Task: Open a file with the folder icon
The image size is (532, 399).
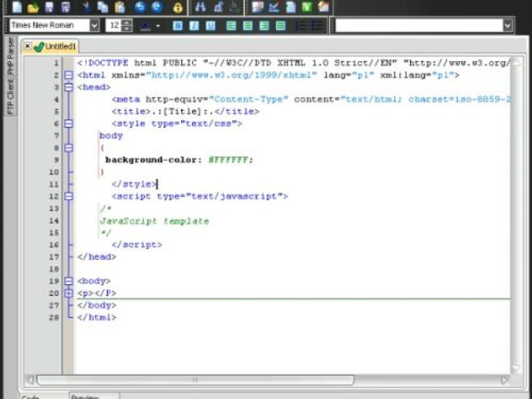Action: [33, 7]
